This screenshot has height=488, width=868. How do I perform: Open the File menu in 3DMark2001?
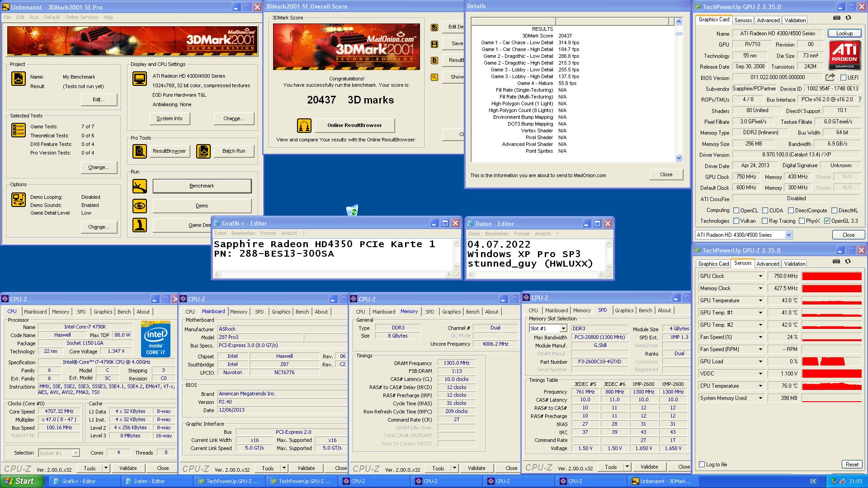(x=7, y=17)
